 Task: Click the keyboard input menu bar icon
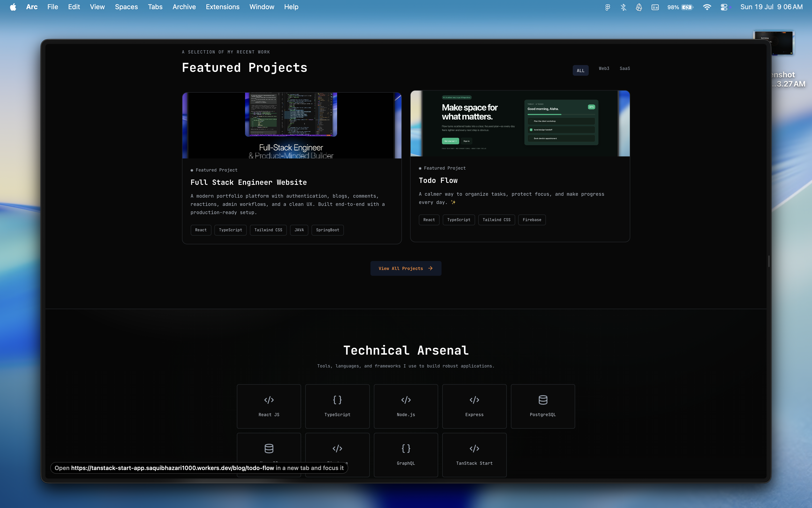tap(655, 7)
